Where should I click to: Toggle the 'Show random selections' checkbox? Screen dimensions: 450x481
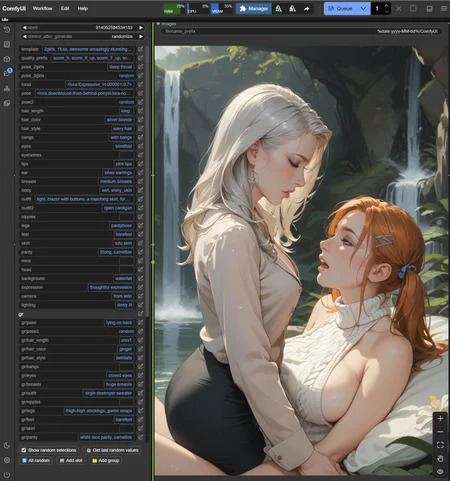[24, 450]
